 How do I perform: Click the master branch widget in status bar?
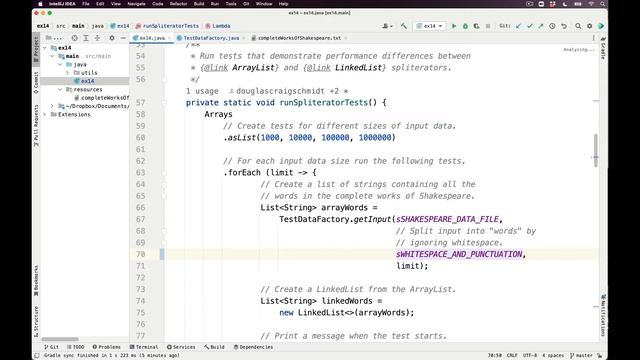(x=582, y=356)
